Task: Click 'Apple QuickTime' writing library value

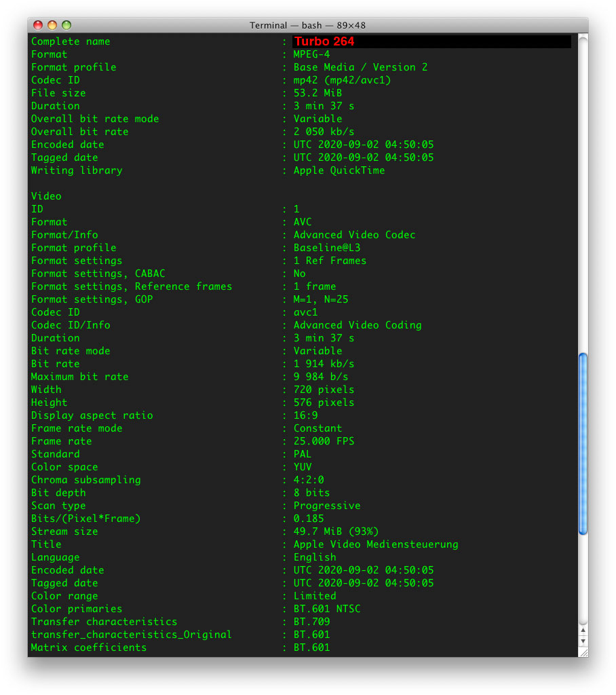Action: point(339,170)
